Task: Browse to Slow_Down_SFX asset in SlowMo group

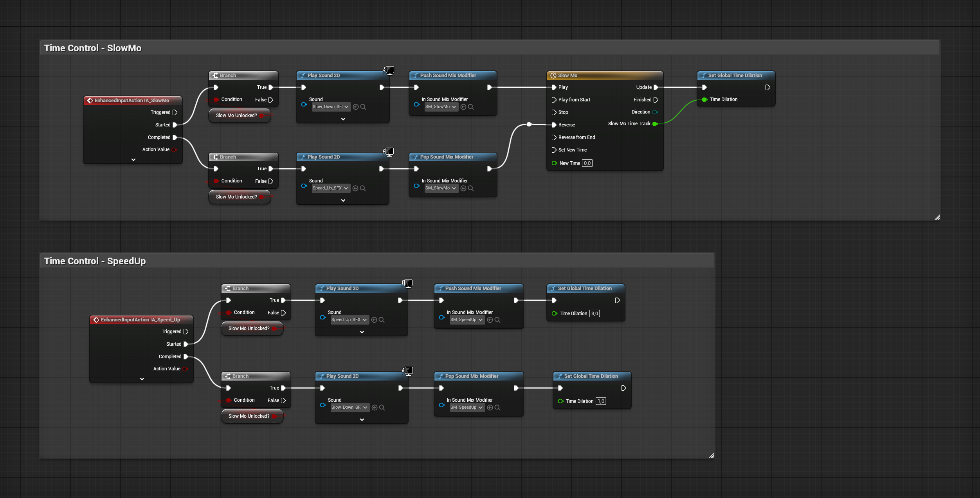Action: pos(363,107)
